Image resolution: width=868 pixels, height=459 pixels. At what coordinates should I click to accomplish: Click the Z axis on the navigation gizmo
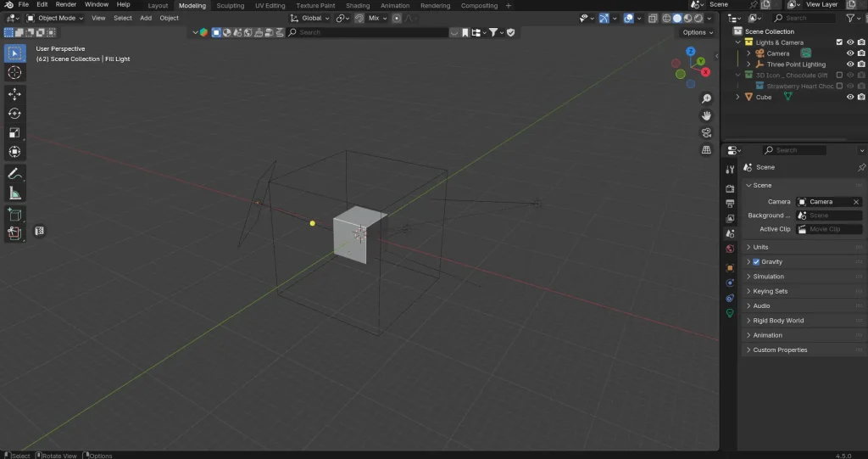(690, 51)
